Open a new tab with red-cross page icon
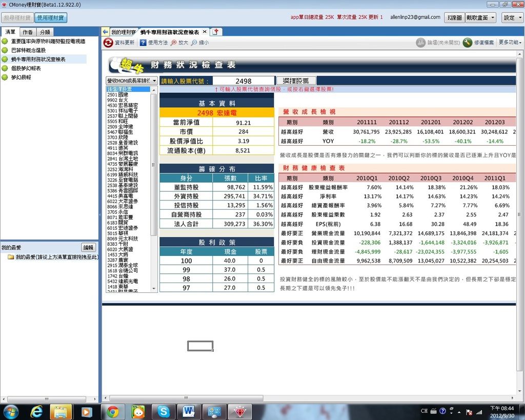The width and height of the screenshot is (525, 420). tap(216, 32)
